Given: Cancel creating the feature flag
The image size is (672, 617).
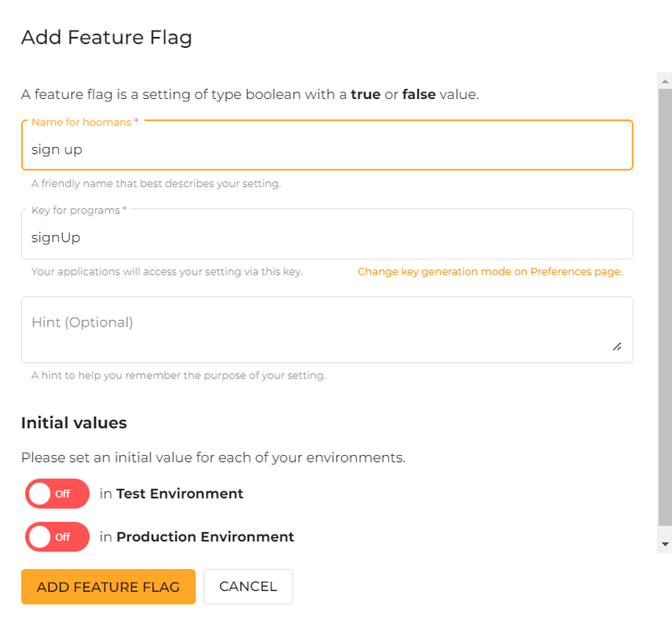Looking at the screenshot, I should pos(248,586).
